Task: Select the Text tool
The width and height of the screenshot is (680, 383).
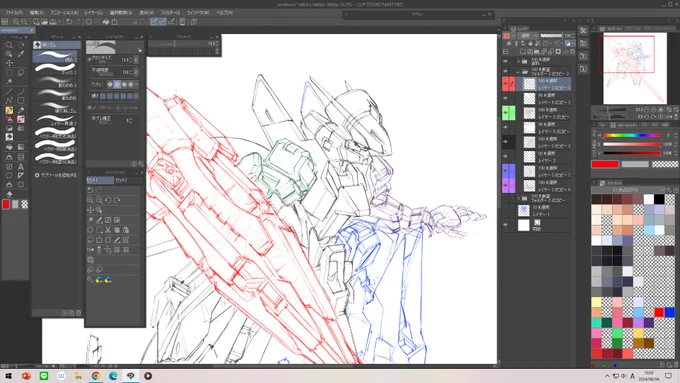Action: [21, 167]
